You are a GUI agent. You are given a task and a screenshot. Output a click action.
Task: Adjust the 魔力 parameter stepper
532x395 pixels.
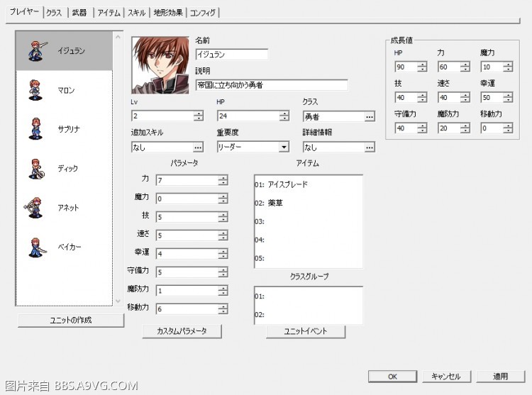pos(223,199)
